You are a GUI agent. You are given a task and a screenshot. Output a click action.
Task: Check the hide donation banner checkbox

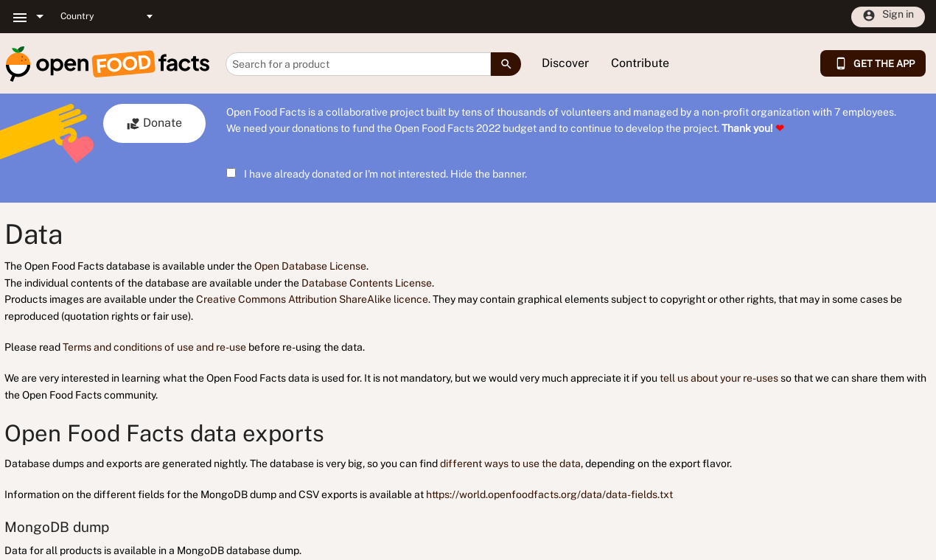pyautogui.click(x=231, y=172)
